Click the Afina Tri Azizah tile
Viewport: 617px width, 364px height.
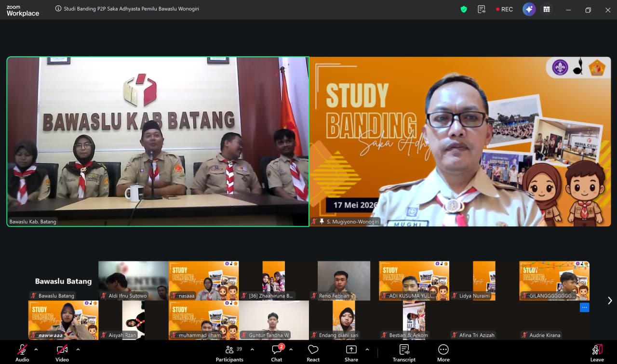coord(484,320)
